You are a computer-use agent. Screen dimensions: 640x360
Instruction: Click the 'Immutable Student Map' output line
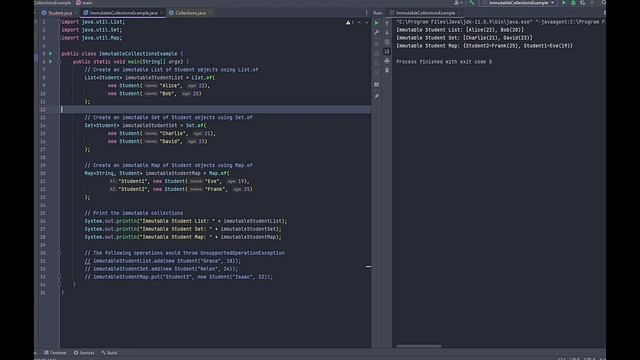pos(484,46)
